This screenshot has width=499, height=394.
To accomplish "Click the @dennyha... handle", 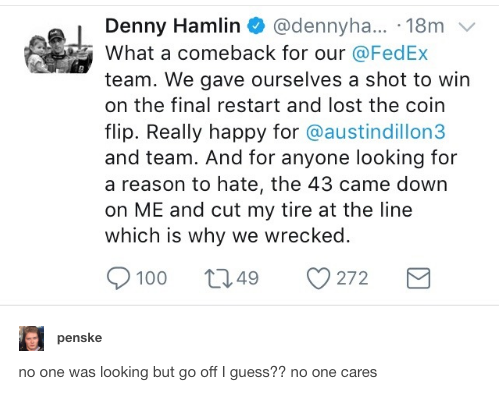I will pyautogui.click(x=330, y=27).
